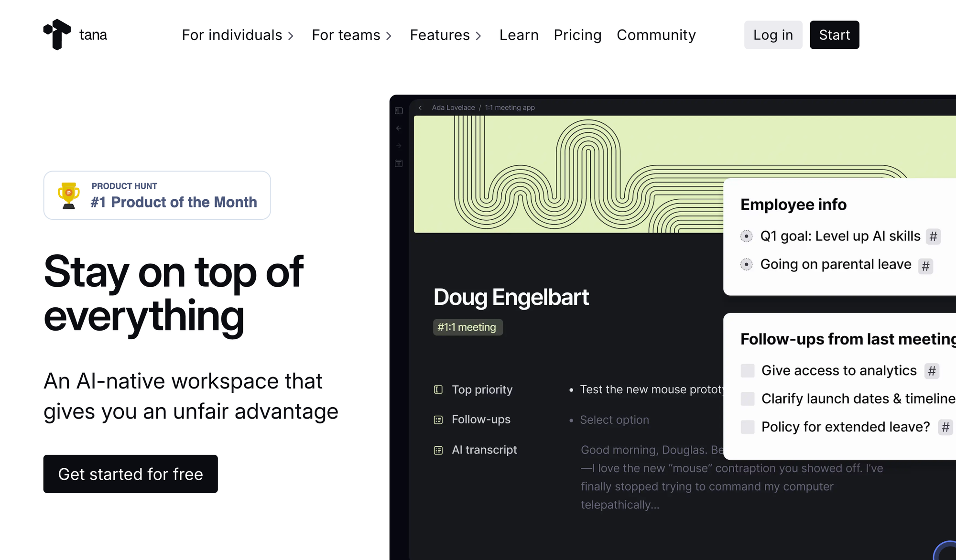Viewport: 956px width, 560px height.
Task: Check the Clarify launch dates checkbox
Action: click(748, 398)
